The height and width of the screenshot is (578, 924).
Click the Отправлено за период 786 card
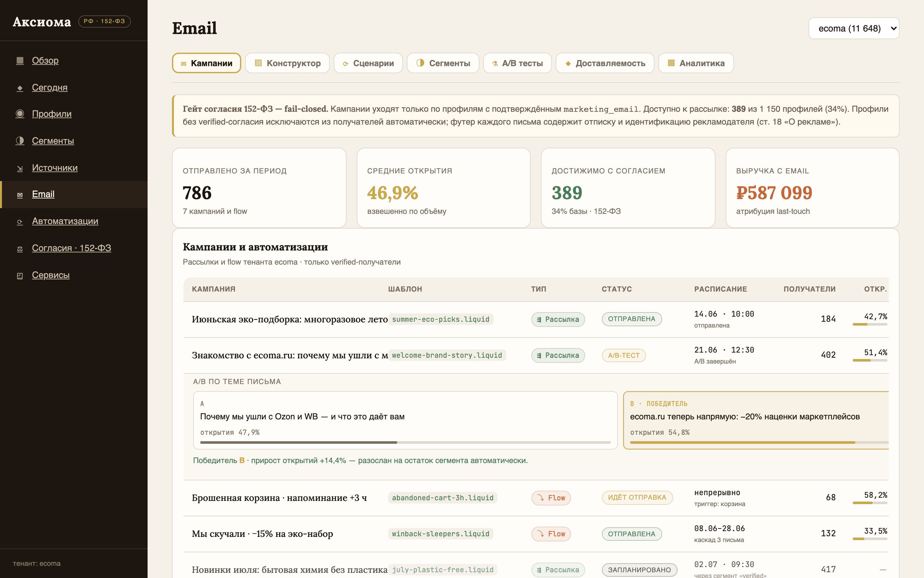tap(259, 188)
